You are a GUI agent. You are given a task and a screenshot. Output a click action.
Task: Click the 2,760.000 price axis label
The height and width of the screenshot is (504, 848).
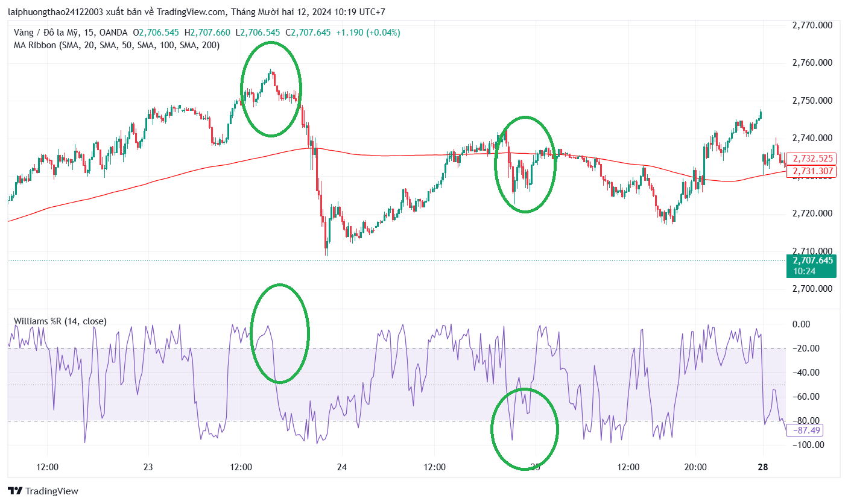point(812,63)
